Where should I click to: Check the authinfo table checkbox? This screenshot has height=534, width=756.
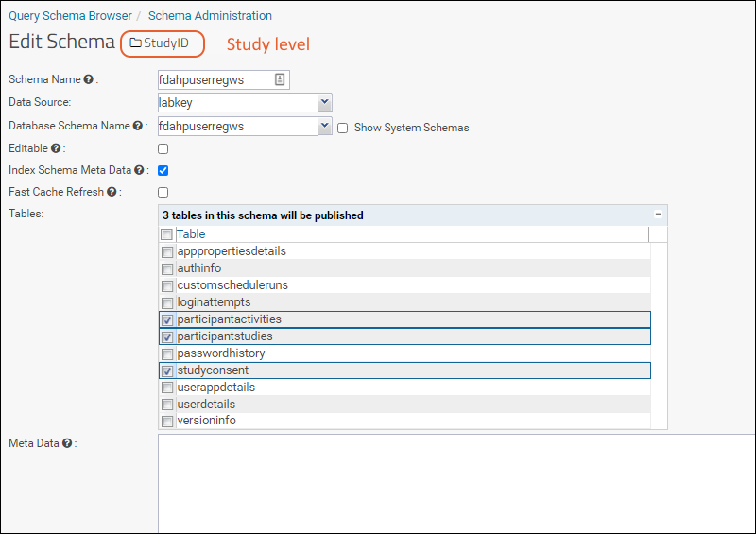(x=167, y=269)
